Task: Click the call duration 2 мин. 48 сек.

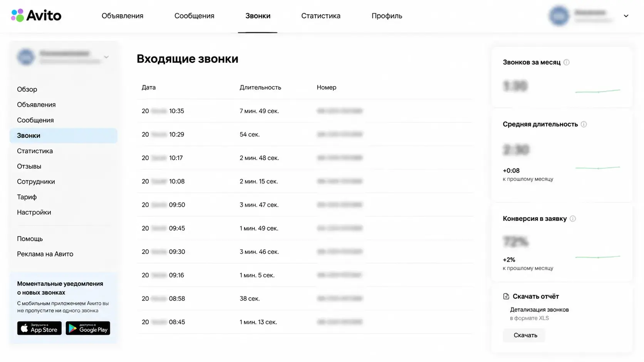Action: pyautogui.click(x=259, y=158)
